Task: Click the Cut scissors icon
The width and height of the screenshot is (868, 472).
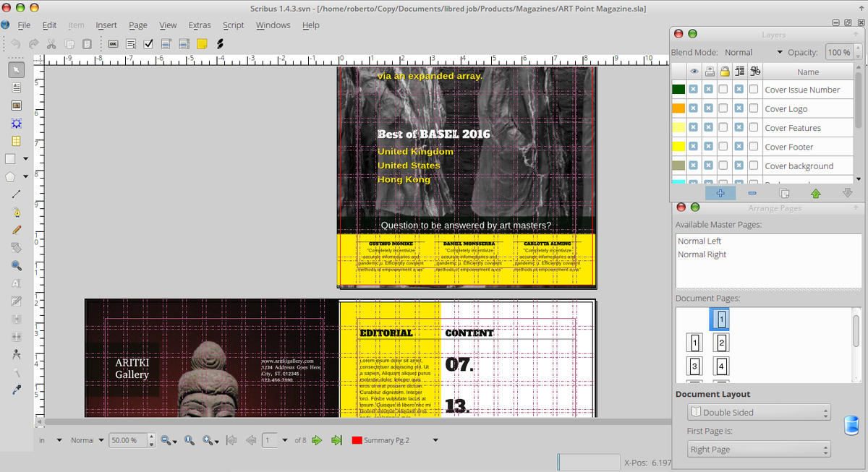Action: (51, 44)
